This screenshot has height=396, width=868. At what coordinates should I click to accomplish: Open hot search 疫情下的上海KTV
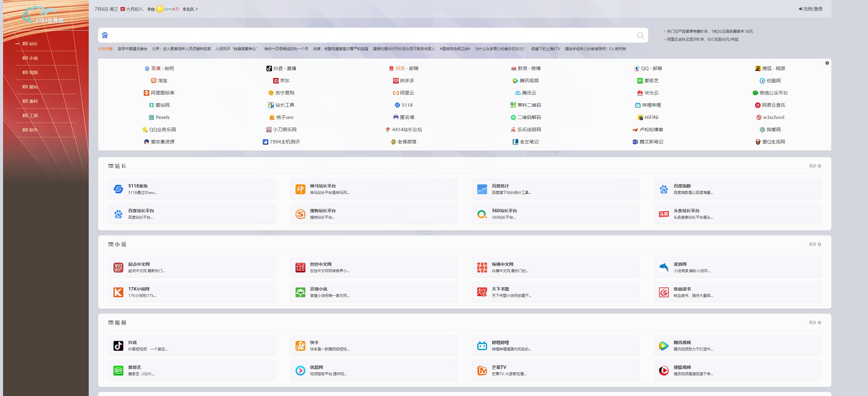coord(546,49)
